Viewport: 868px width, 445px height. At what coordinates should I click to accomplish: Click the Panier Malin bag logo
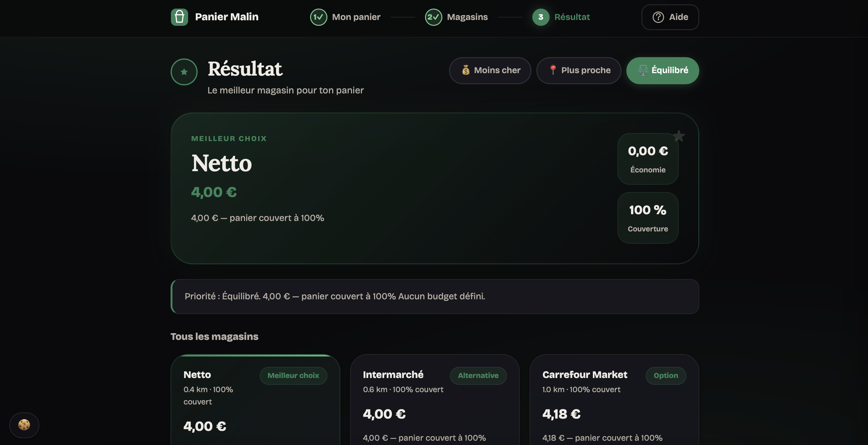pyautogui.click(x=180, y=17)
